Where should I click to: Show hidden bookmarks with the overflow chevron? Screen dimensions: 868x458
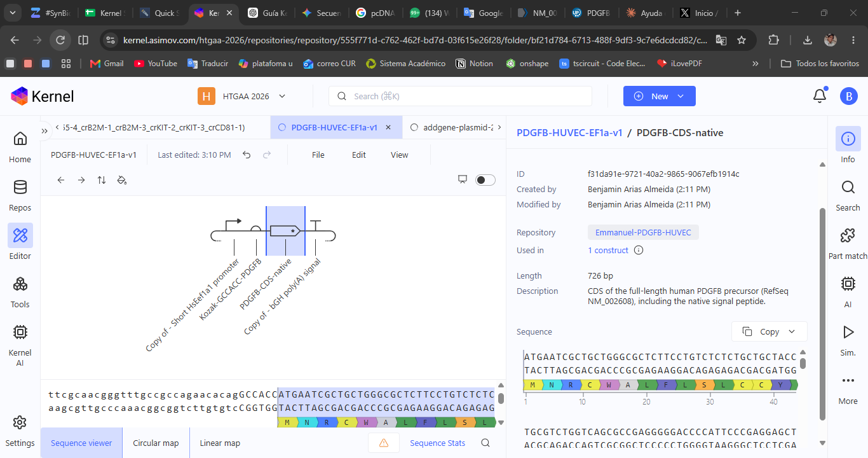755,64
